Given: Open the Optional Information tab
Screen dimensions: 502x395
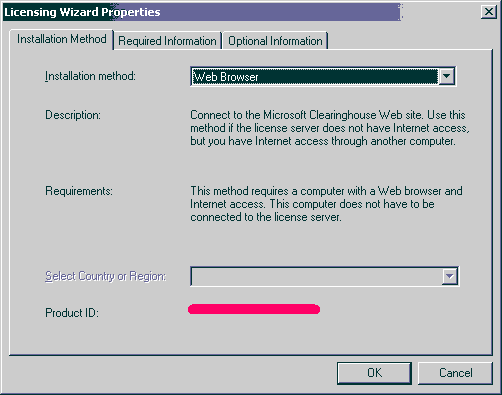Looking at the screenshot, I should pyautogui.click(x=275, y=41).
